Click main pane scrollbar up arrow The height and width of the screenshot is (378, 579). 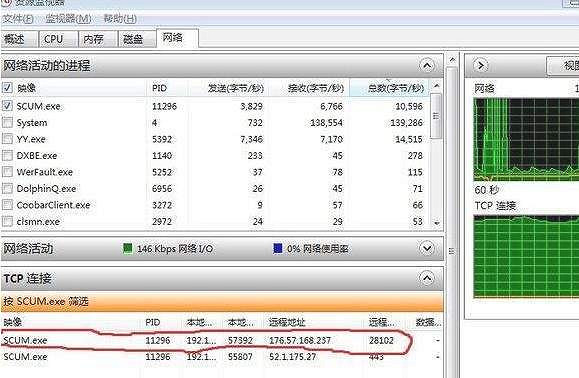tap(452, 59)
